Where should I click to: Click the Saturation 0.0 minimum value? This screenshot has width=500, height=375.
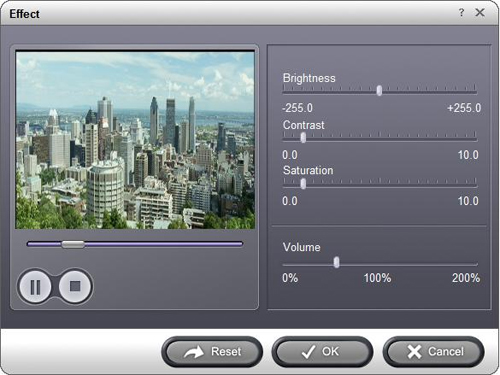pyautogui.click(x=290, y=201)
